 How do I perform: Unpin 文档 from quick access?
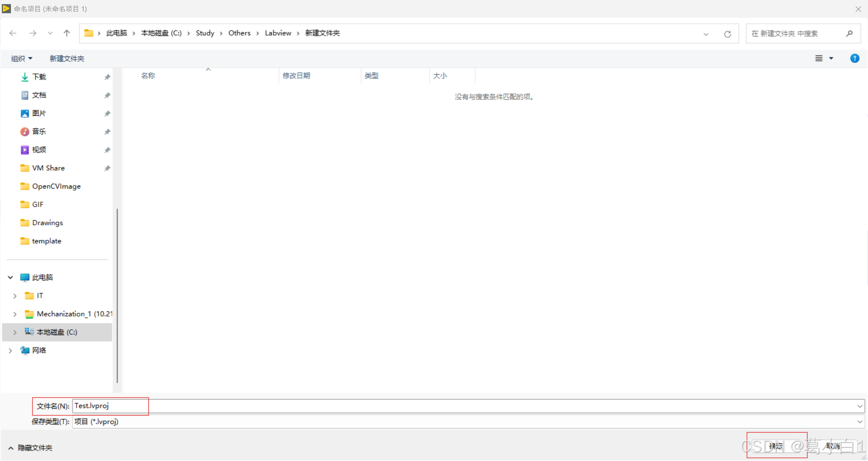point(107,95)
